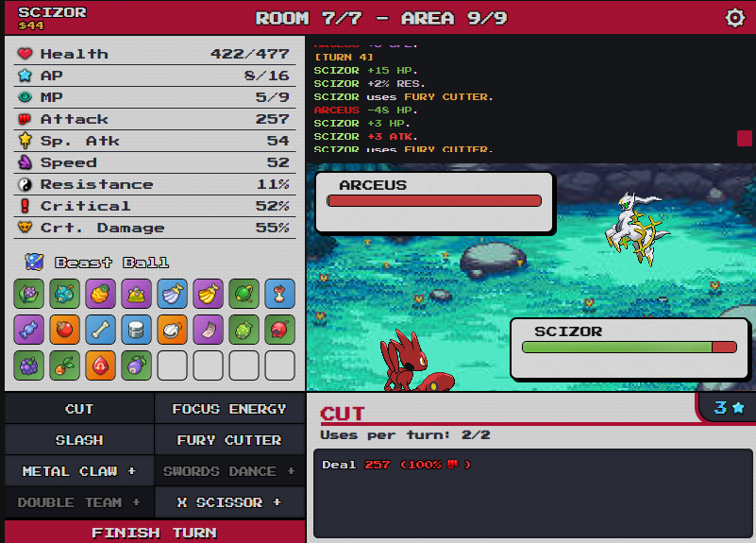Screen dimensions: 756x543
Task: Select the disabled SWORDS DANCE + move
Action: [x=229, y=471]
